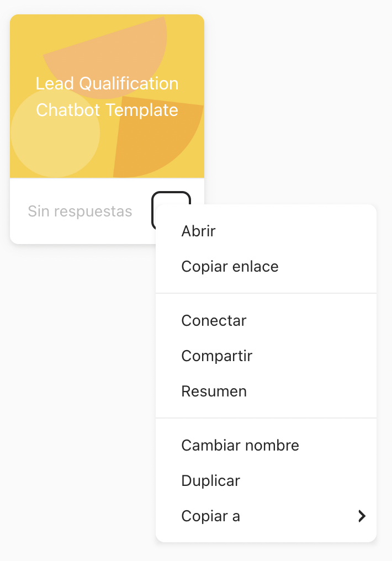
Task: Open the Copiar a submenu entry
Action: pos(266,516)
